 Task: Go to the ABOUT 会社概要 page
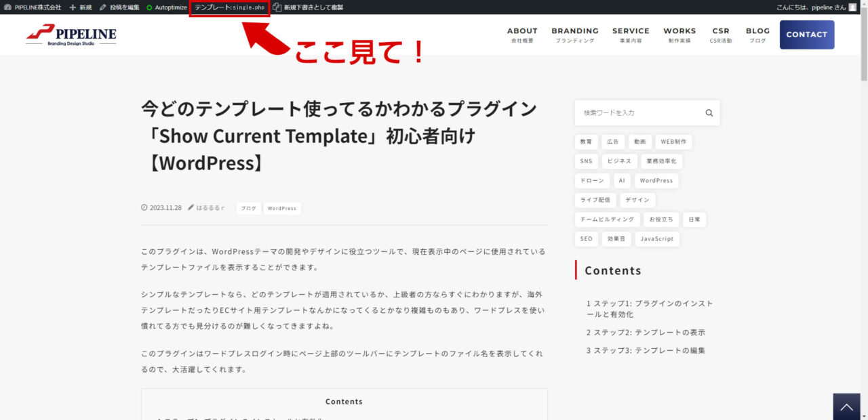click(522, 35)
